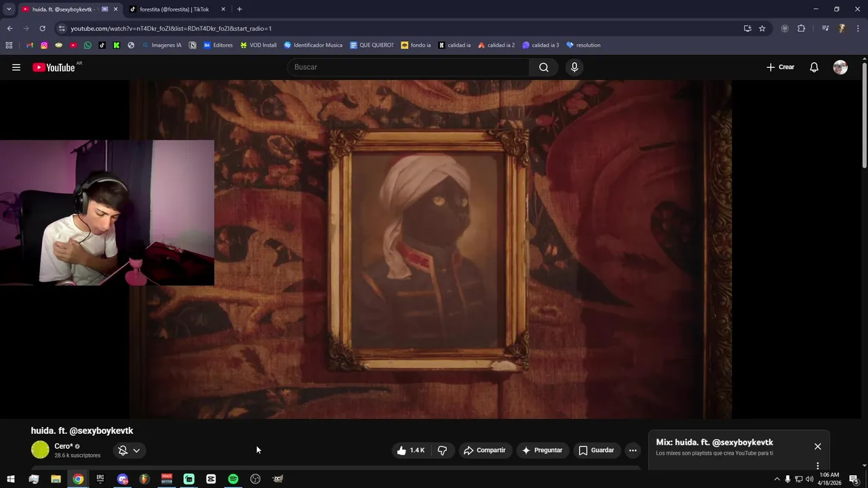
Task: Open the calidad ia 3 bookmark
Action: point(540,45)
